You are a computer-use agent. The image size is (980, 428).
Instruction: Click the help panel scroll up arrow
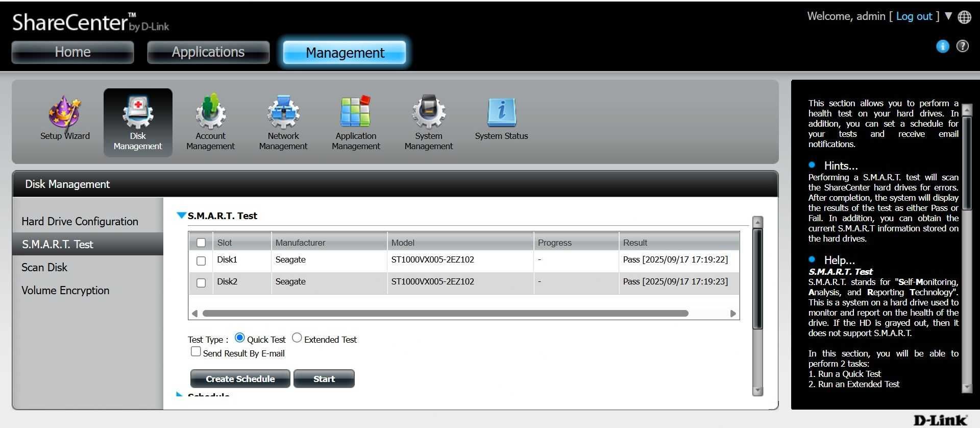point(967,110)
